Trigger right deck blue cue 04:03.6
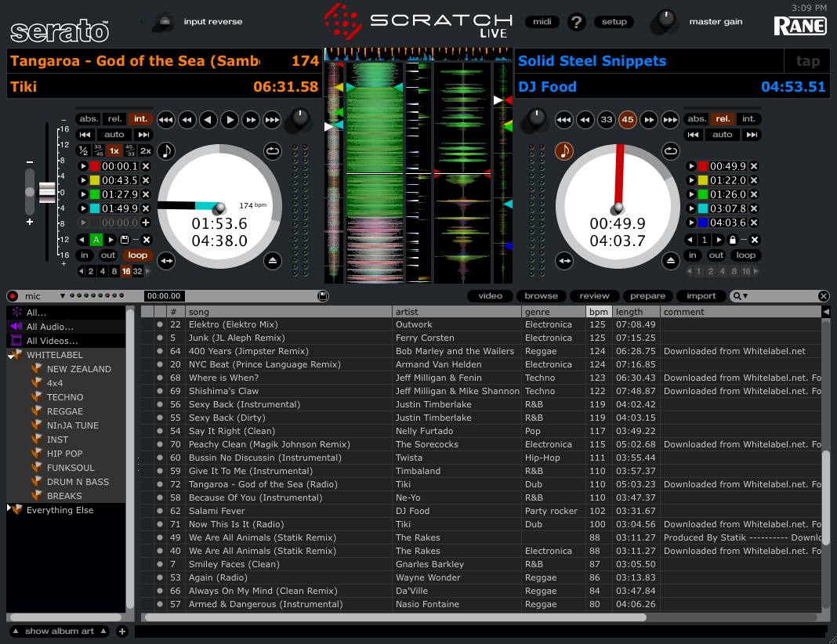 click(x=691, y=223)
